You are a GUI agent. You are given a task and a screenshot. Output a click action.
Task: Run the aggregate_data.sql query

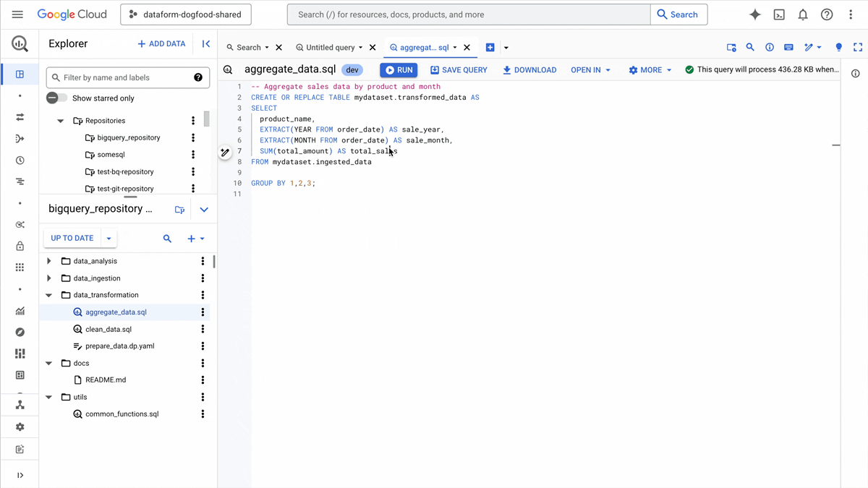pyautogui.click(x=399, y=70)
